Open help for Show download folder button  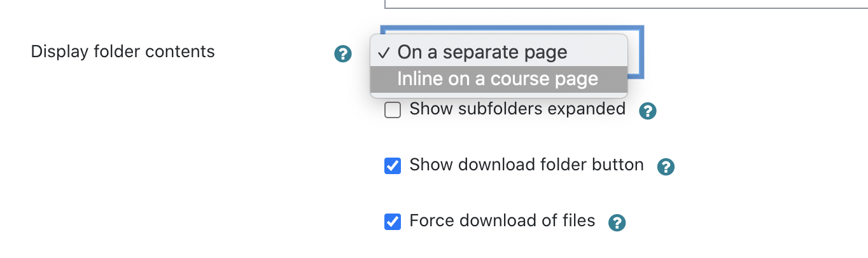pos(666,166)
